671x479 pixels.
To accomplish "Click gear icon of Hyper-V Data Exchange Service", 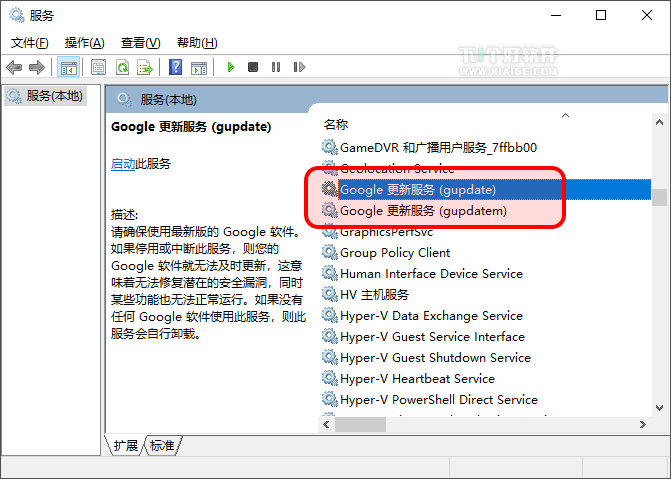I will (330, 315).
